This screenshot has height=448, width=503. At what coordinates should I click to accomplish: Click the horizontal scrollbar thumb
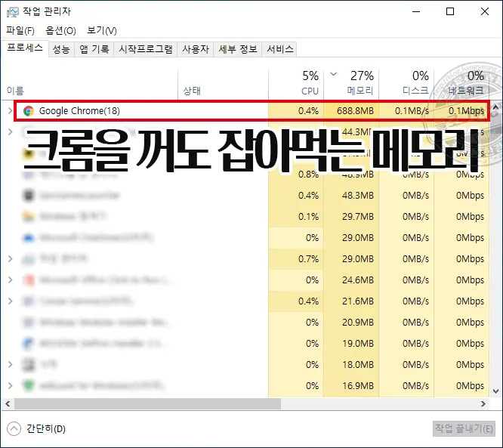click(x=147, y=403)
